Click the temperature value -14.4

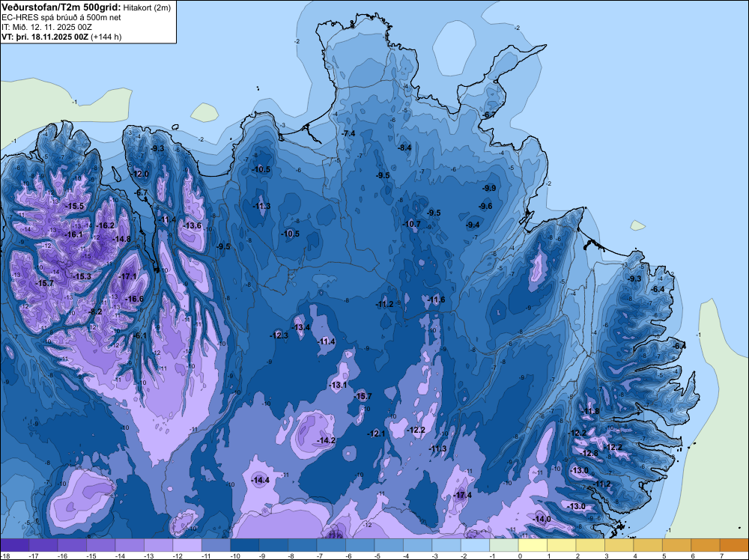tap(261, 480)
